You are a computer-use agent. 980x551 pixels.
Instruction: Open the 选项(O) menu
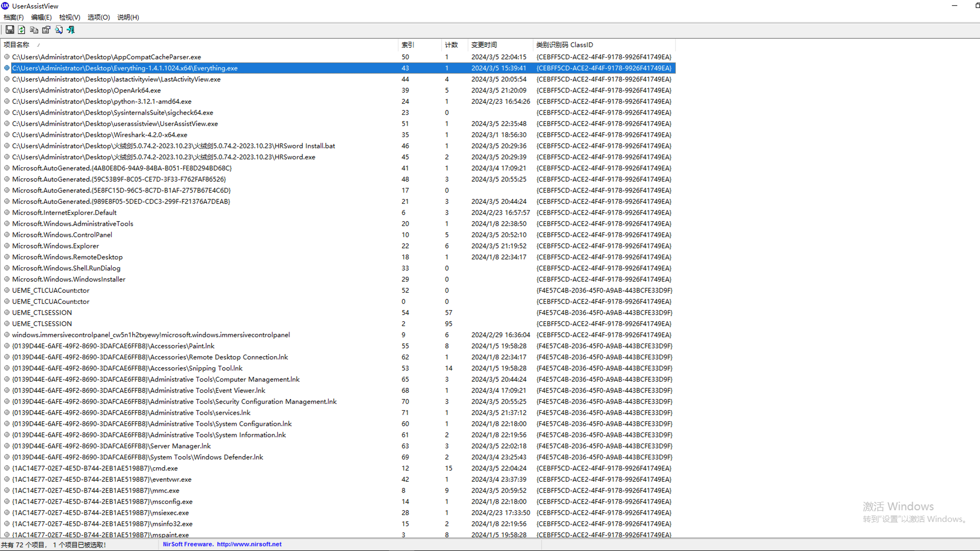pos(98,17)
